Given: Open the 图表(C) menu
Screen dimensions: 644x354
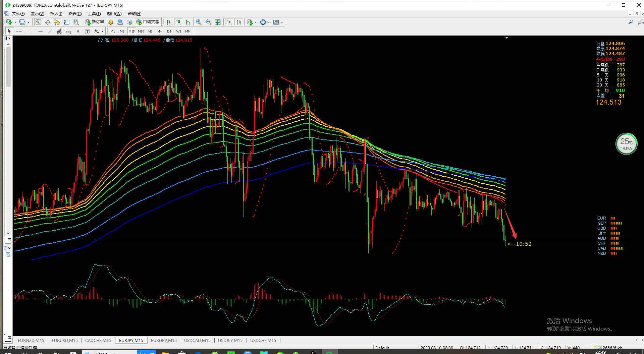Looking at the screenshot, I should (75, 14).
